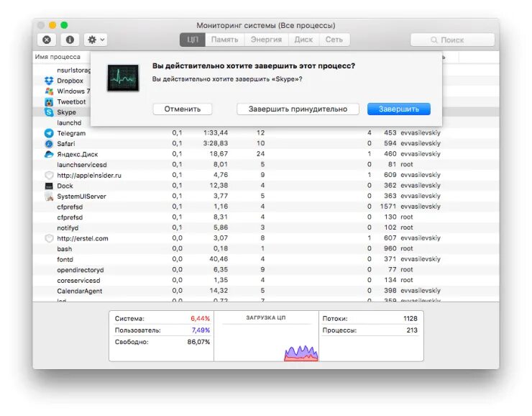Select the Яндекс.Диск process name

point(78,154)
